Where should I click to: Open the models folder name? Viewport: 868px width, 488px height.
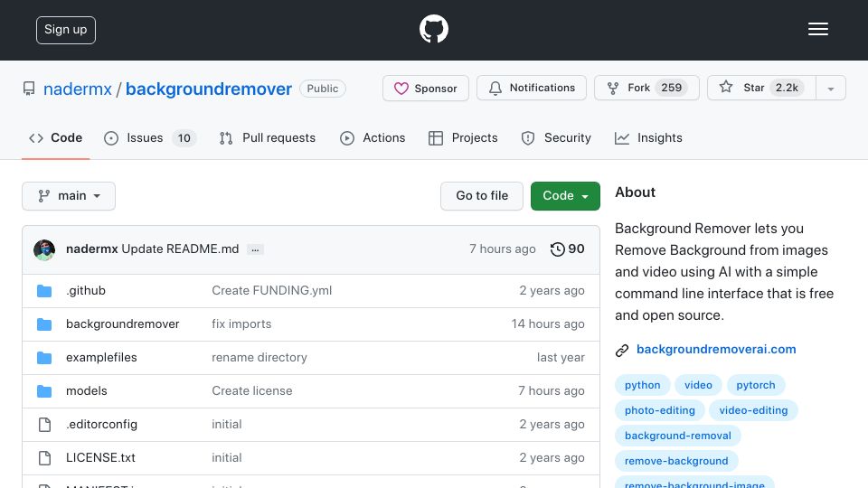click(87, 390)
